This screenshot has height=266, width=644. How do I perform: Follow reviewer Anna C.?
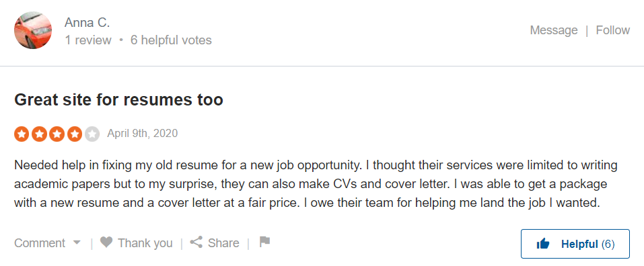(x=613, y=30)
